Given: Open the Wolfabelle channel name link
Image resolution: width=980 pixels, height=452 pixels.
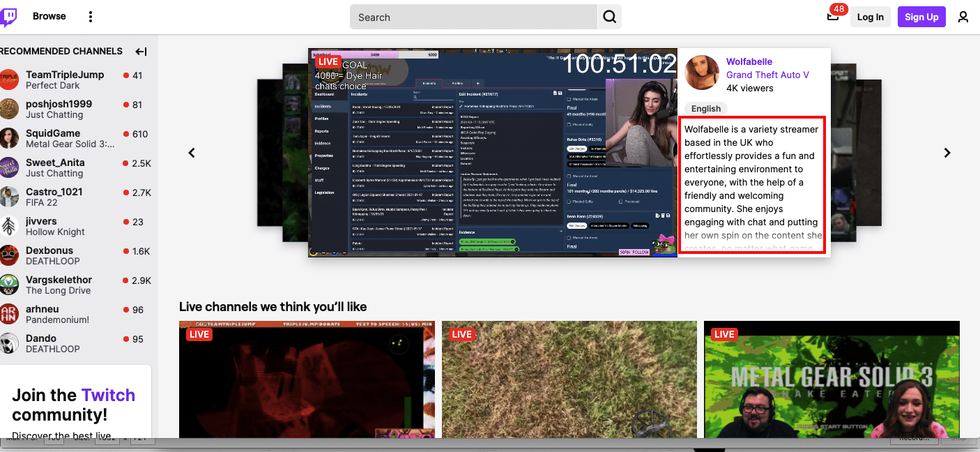Looking at the screenshot, I should point(749,61).
